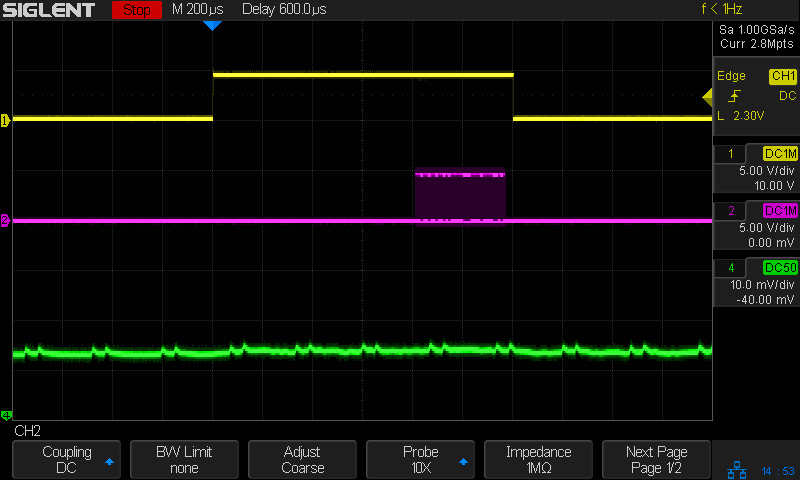
Task: Select the channel 4 green ground marker
Action: [5, 416]
